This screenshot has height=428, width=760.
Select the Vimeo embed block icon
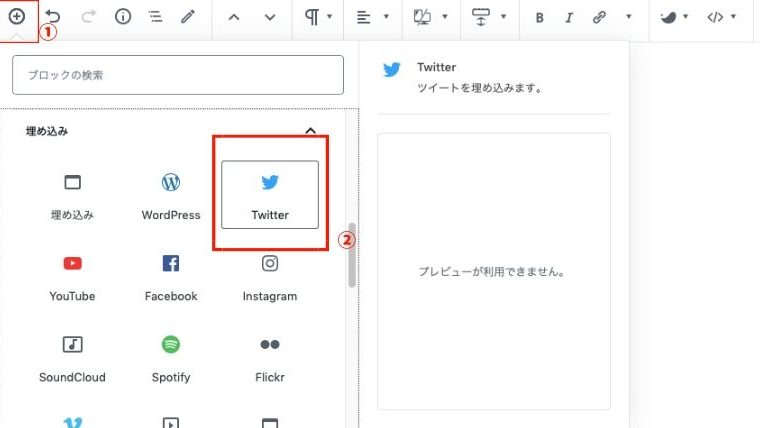[x=73, y=421]
